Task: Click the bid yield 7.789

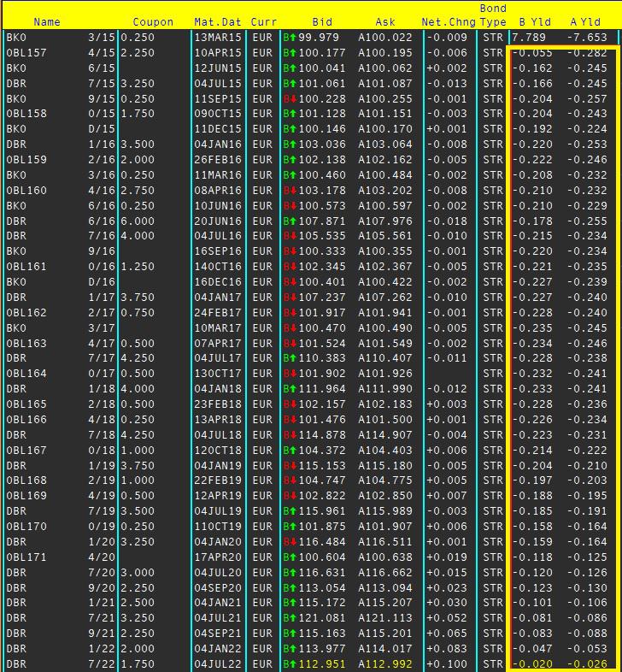Action: 529,38
